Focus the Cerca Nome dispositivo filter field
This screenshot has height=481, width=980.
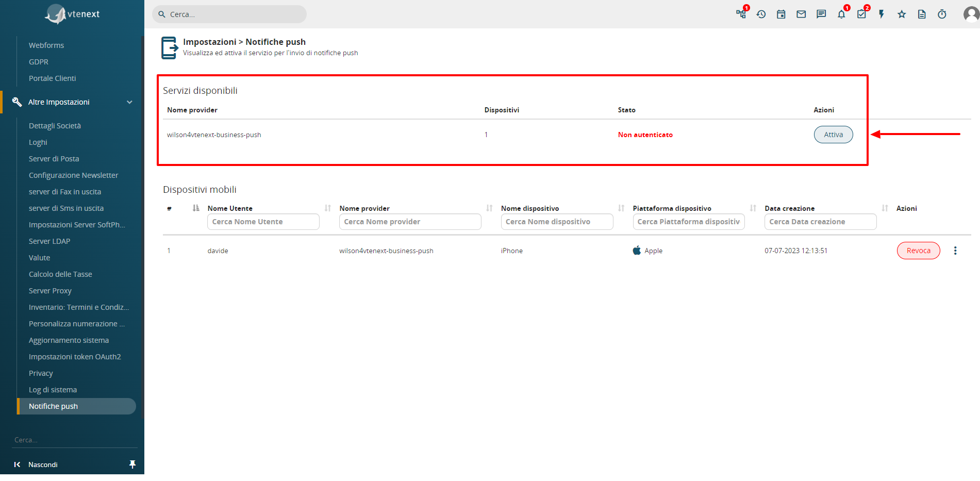[x=557, y=222]
